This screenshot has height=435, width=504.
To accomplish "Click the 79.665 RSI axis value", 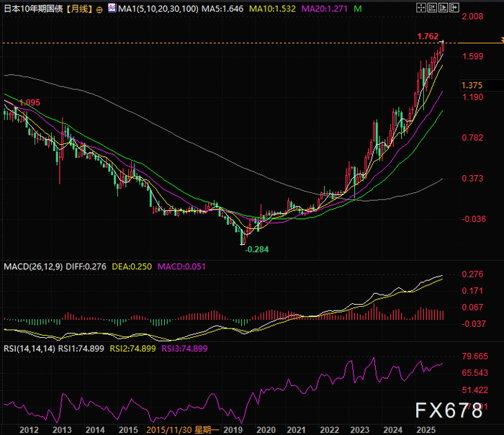I will [x=474, y=356].
